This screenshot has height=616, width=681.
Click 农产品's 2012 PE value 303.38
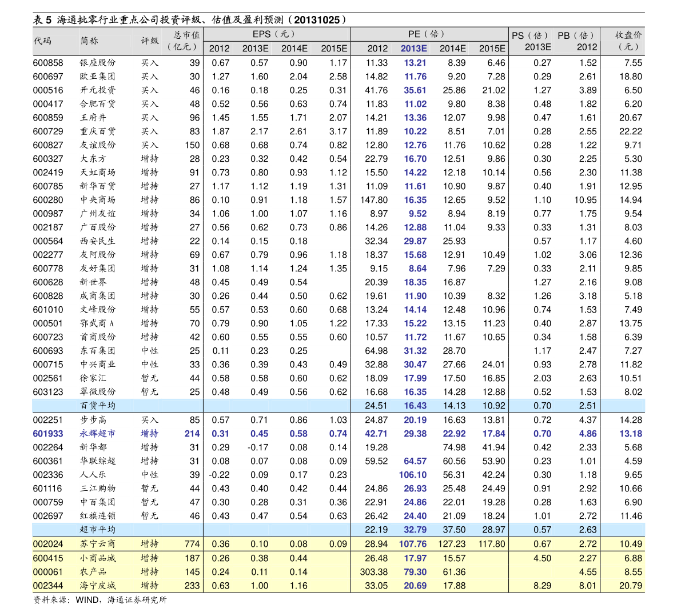coord(374,572)
